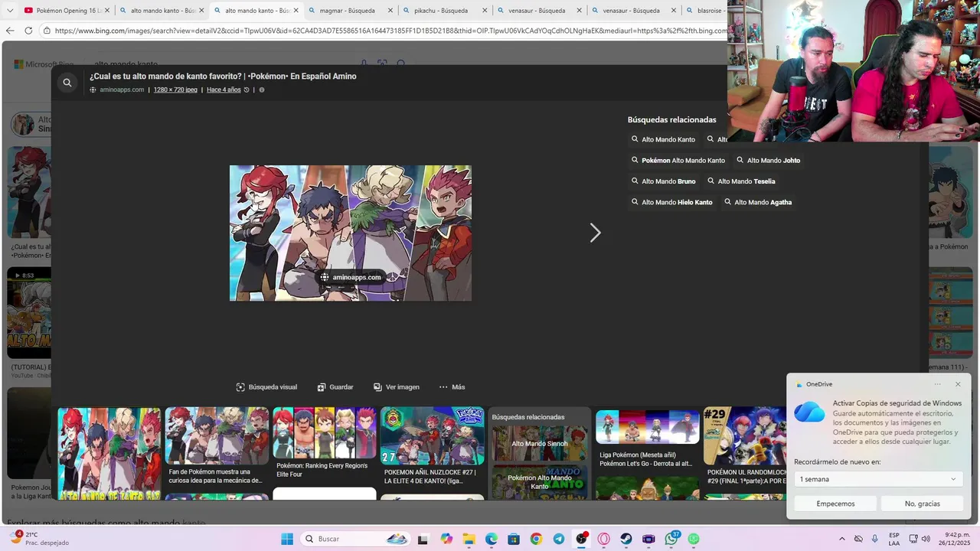Open File Explorer from taskbar
This screenshot has width=980, height=551.
[x=469, y=539]
